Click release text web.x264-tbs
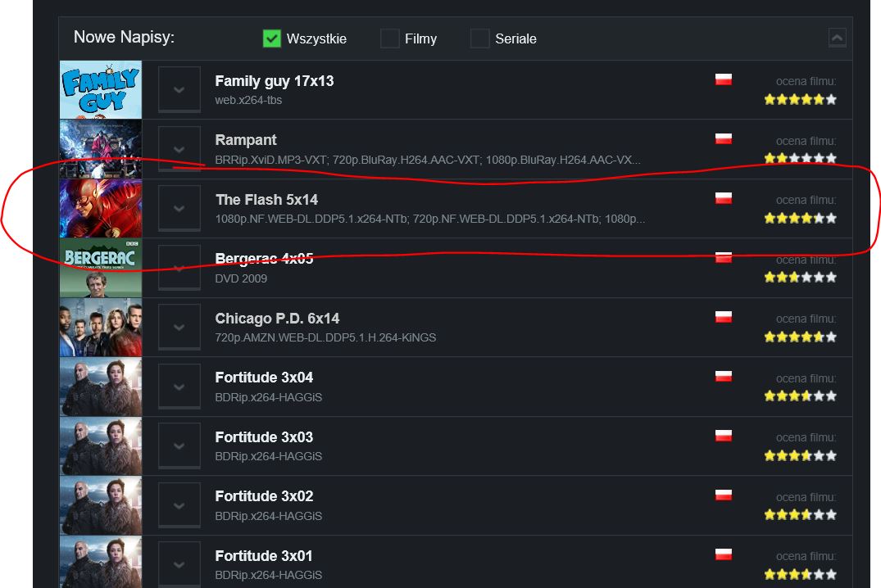The height and width of the screenshot is (588, 881). pos(248,100)
